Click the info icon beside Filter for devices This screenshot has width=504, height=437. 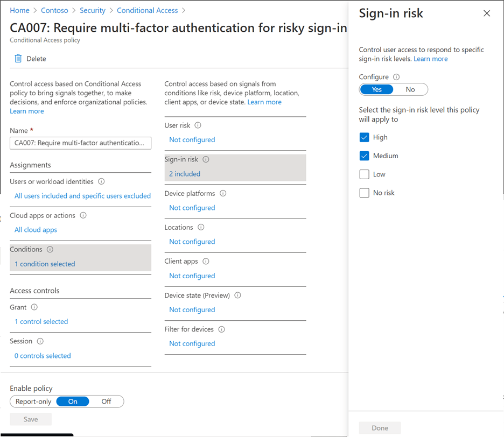tap(222, 329)
